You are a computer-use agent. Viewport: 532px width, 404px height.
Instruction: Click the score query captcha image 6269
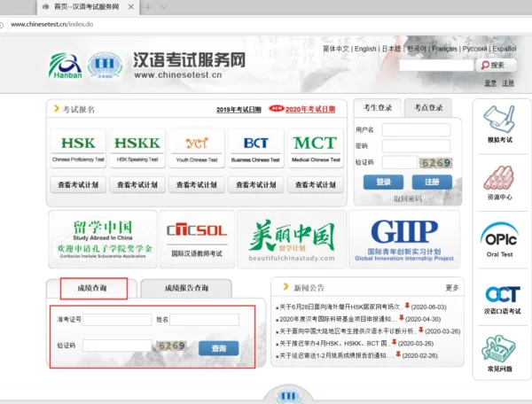click(x=171, y=346)
